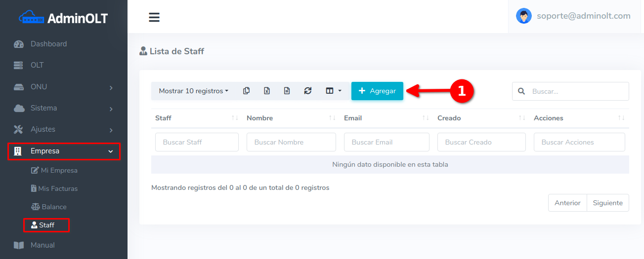
Task: Refresh the staff table
Action: [307, 91]
